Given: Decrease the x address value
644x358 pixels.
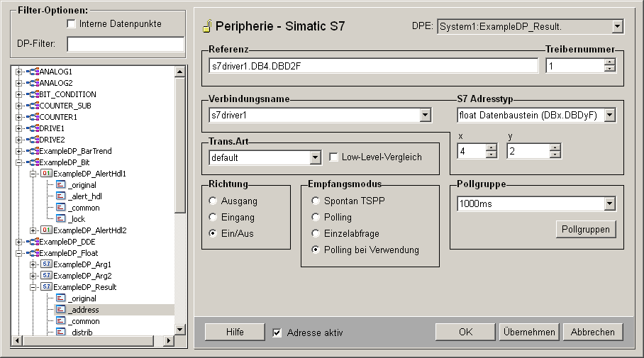Looking at the screenshot, I should click(492, 155).
